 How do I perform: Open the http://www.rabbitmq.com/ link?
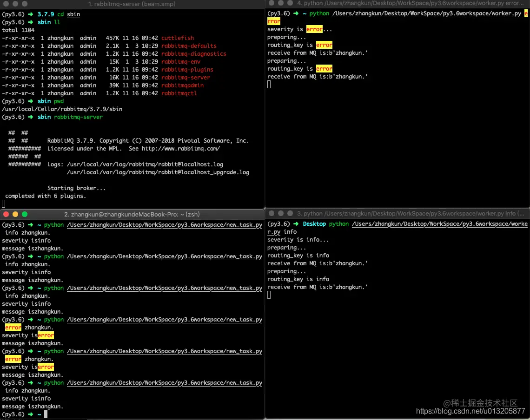click(x=181, y=149)
